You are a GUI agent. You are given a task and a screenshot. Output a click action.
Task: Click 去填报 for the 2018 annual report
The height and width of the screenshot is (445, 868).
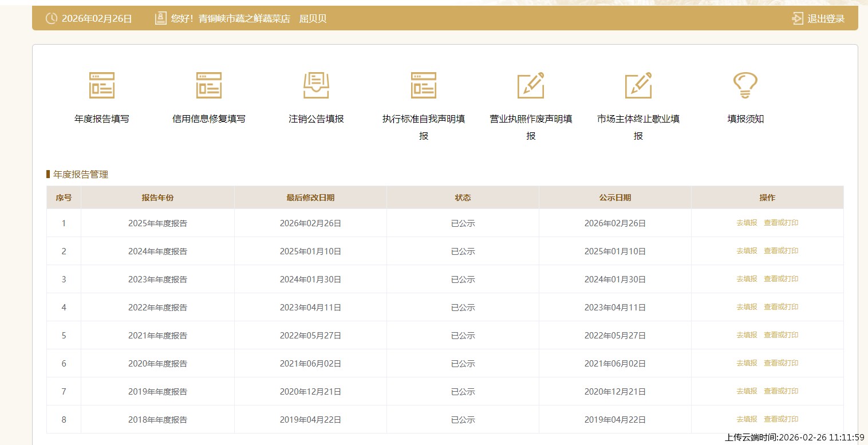pos(747,419)
